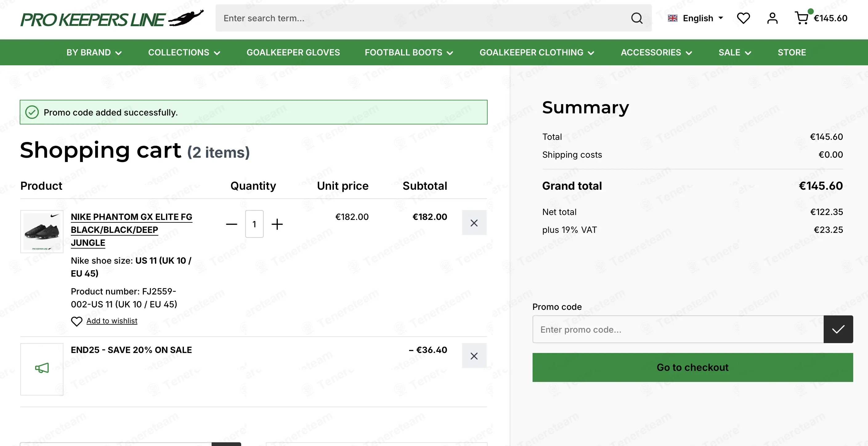868x446 pixels.
Task: Click the megaphone promo icon
Action: 42,368
